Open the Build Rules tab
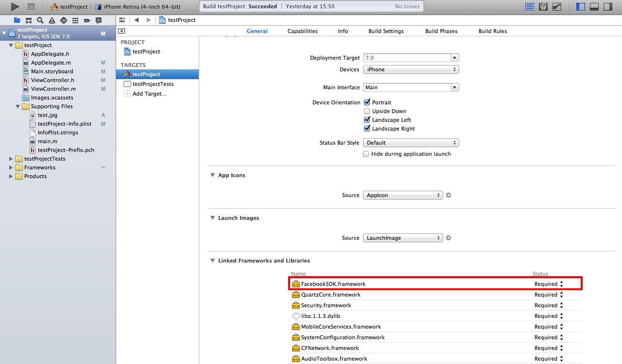 pos(493,31)
